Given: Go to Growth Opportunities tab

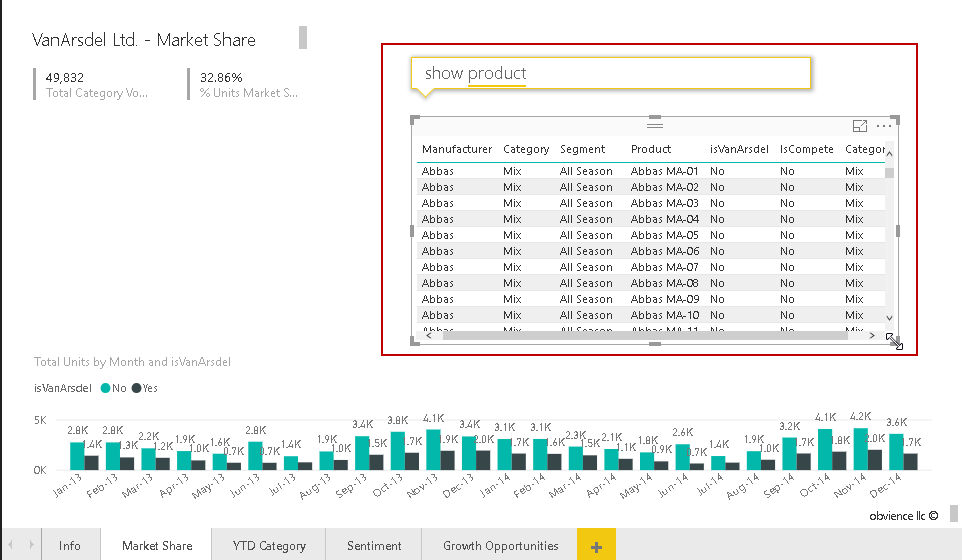Looking at the screenshot, I should click(501, 546).
